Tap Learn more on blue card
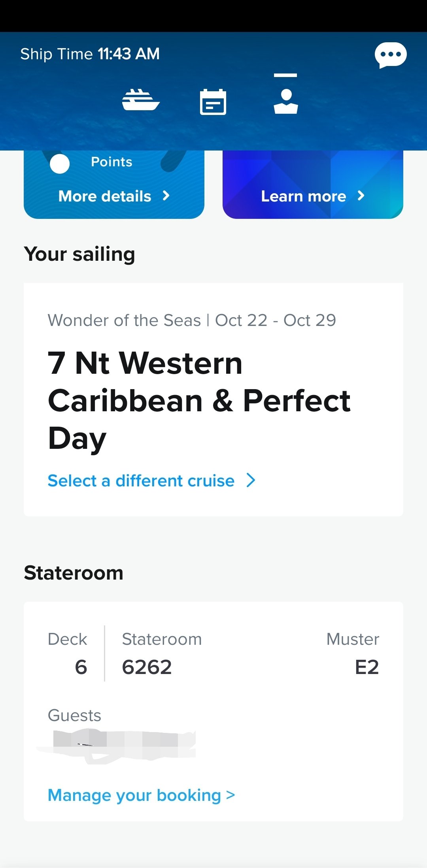The height and width of the screenshot is (868, 427). 304,196
